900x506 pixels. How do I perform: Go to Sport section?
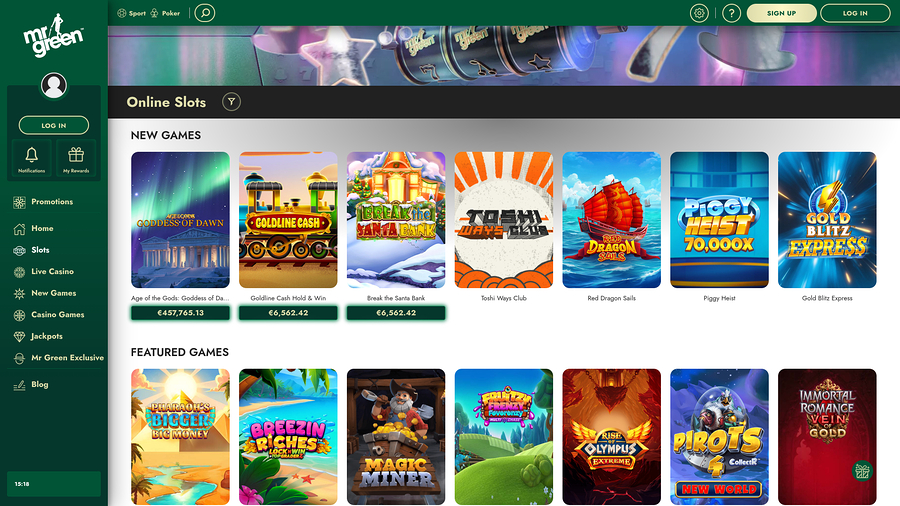tap(131, 14)
